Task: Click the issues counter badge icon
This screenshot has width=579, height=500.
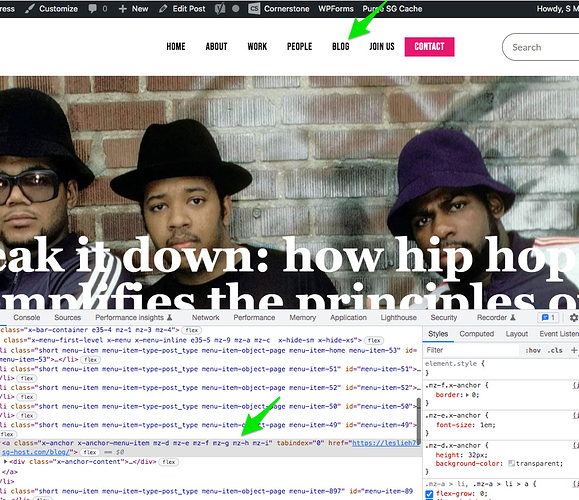Action: [x=548, y=318]
